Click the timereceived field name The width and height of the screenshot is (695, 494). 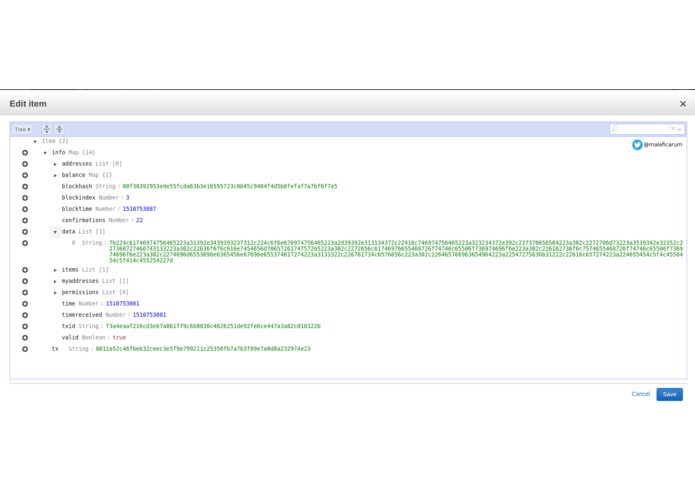pos(82,315)
